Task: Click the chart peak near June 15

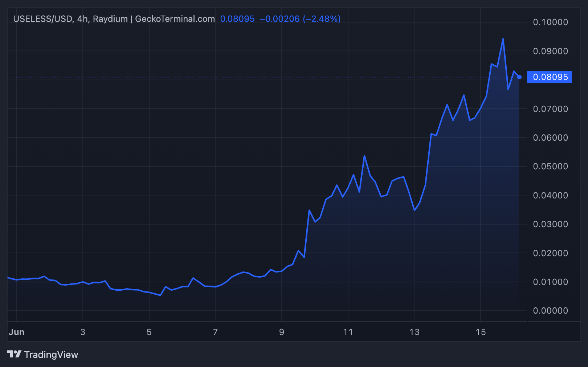Action: (503, 39)
